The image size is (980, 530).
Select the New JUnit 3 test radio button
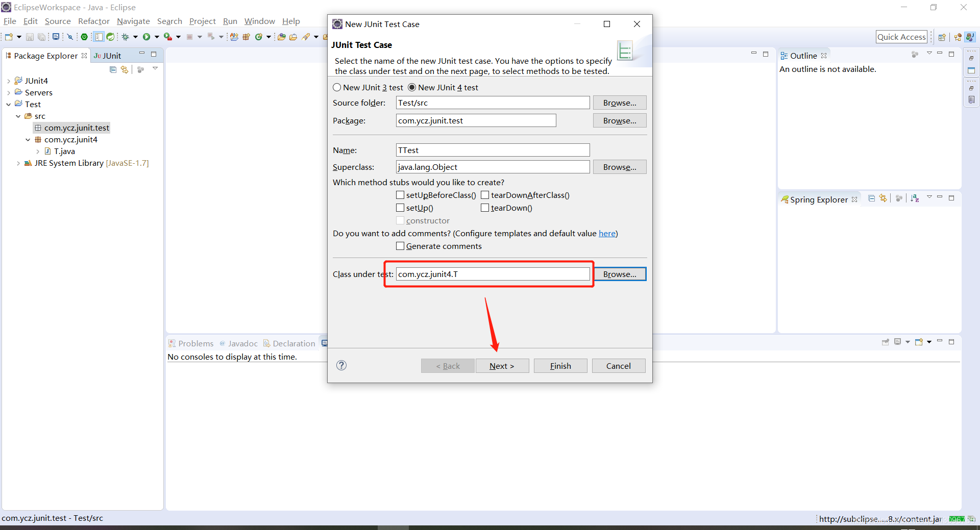click(x=337, y=87)
